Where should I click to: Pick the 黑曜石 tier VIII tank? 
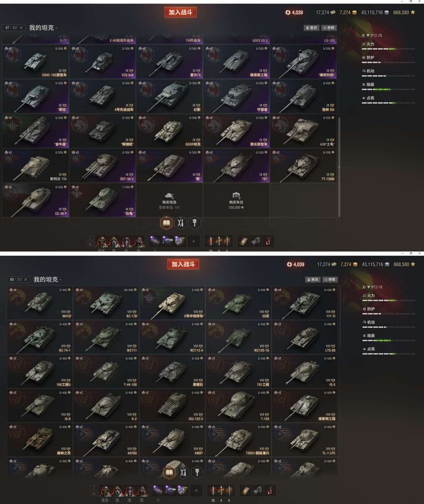(172, 371)
